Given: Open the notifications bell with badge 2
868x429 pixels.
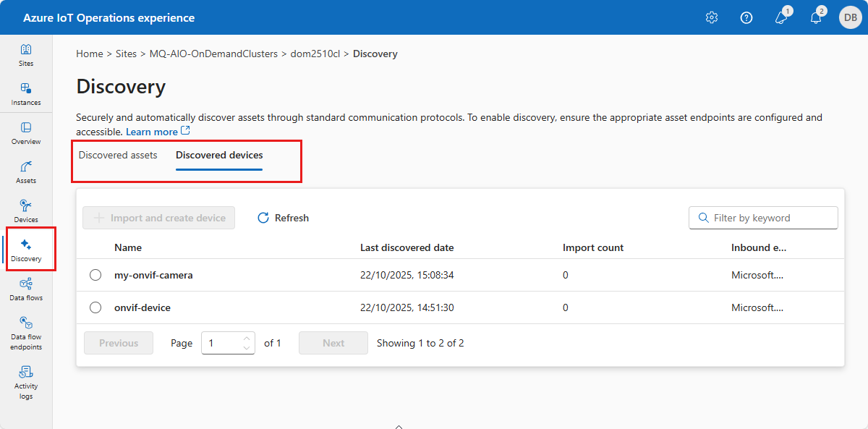Looking at the screenshot, I should pyautogui.click(x=816, y=17).
